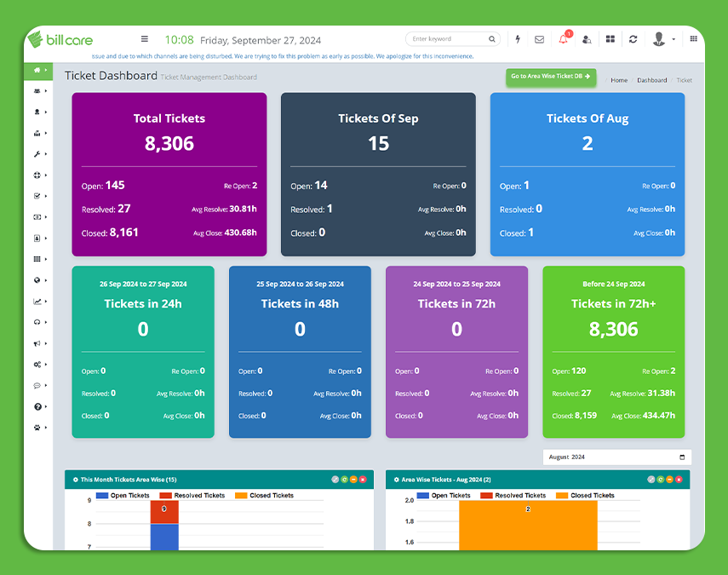Open the question mark help sidebar item
728x575 pixels.
[x=37, y=406]
